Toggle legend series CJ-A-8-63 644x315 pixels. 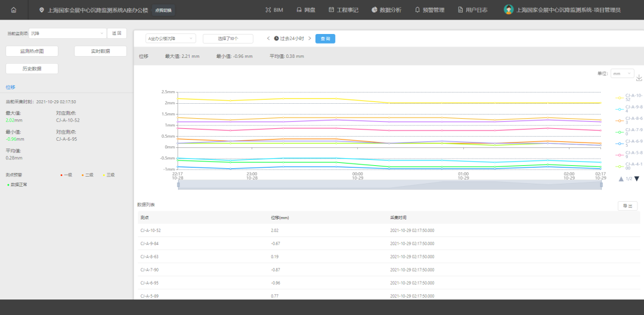pyautogui.click(x=628, y=120)
